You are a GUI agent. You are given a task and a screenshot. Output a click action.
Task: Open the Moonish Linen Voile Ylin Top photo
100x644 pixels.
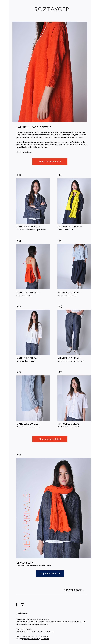[x=33, y=398]
